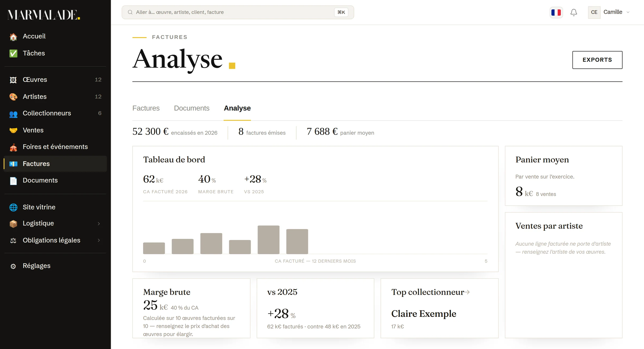Click the green checkmark Tâches icon
The height and width of the screenshot is (349, 644).
click(x=13, y=53)
